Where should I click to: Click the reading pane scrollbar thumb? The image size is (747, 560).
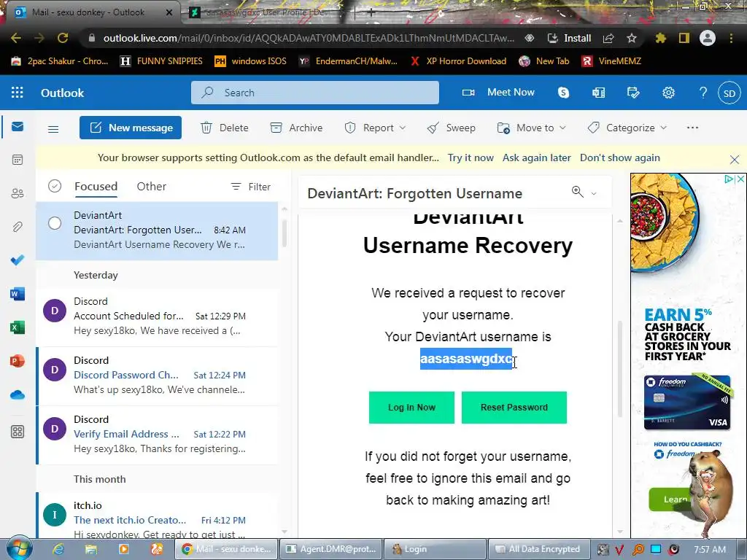(620, 369)
